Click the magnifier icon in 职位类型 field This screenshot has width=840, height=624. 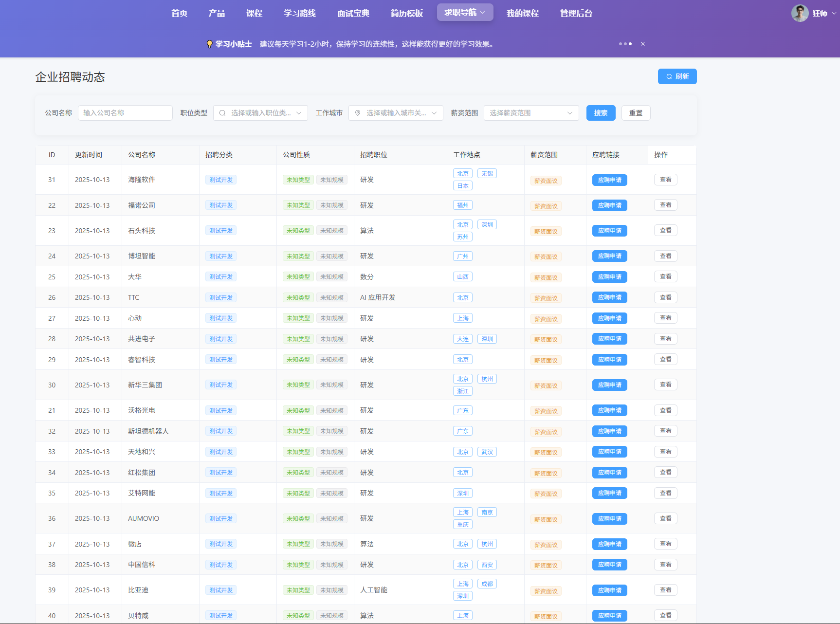pos(222,113)
